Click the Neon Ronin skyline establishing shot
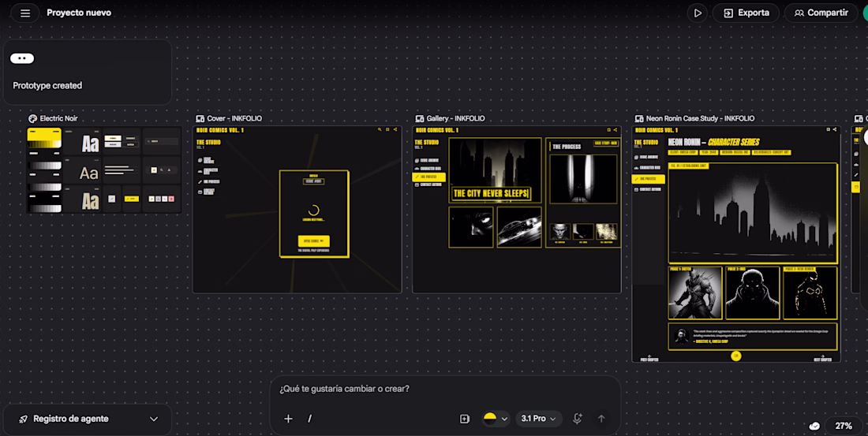The width and height of the screenshot is (868, 436). pyautogui.click(x=753, y=213)
